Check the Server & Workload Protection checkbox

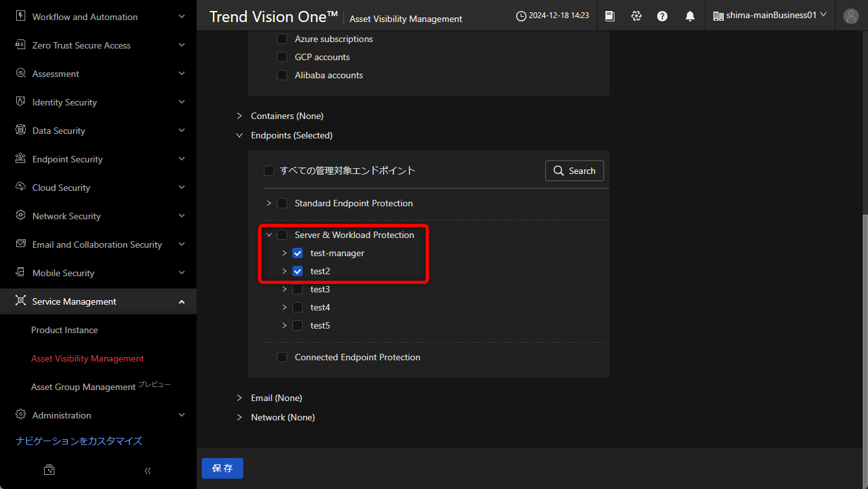[x=282, y=235]
